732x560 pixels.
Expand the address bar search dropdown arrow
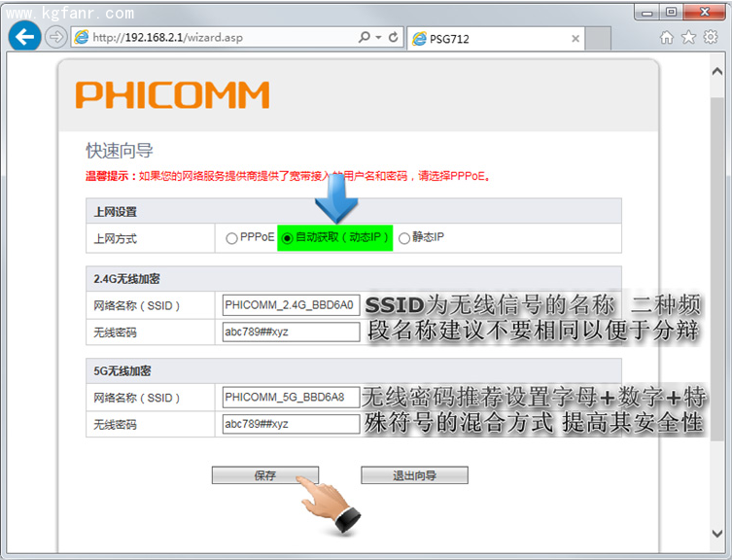coord(377,38)
